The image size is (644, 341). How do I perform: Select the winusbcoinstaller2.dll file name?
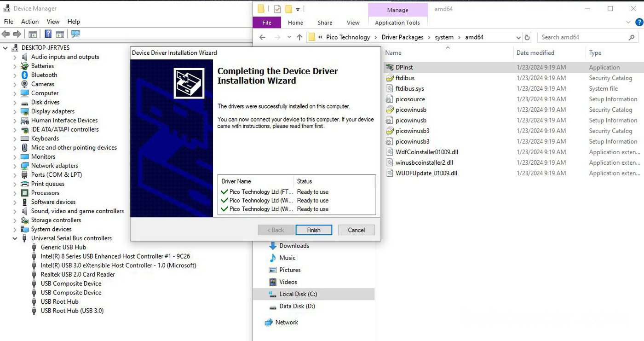point(425,162)
